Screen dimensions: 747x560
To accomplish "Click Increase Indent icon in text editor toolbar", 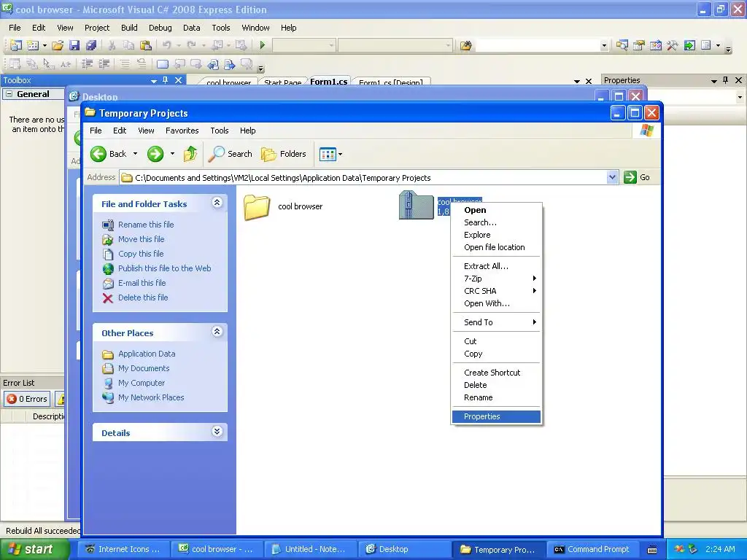I will tap(104, 64).
